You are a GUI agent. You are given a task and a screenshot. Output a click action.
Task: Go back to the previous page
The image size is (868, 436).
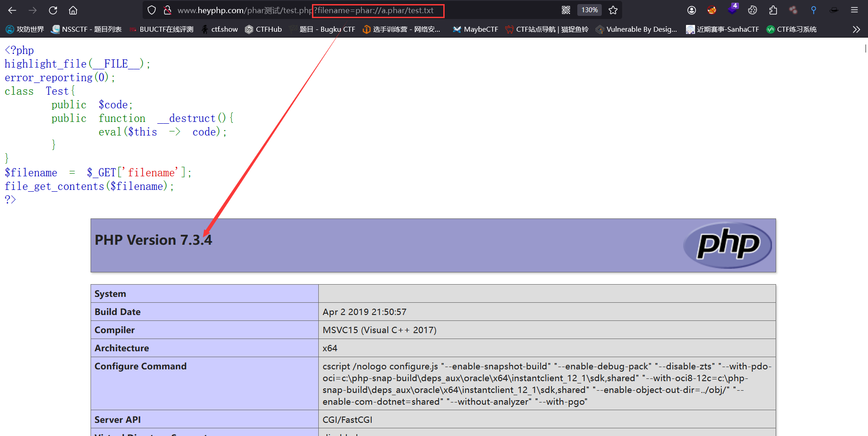12,10
